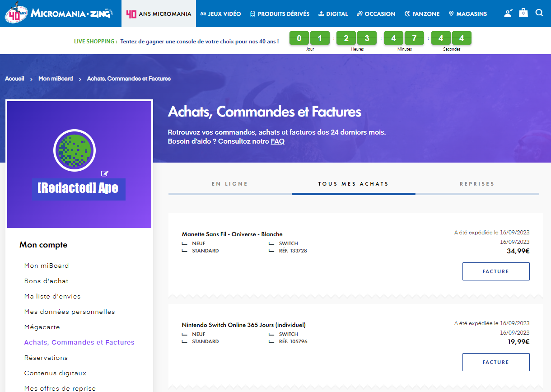Open Mes offres de reprise in sidebar

pos(60,388)
